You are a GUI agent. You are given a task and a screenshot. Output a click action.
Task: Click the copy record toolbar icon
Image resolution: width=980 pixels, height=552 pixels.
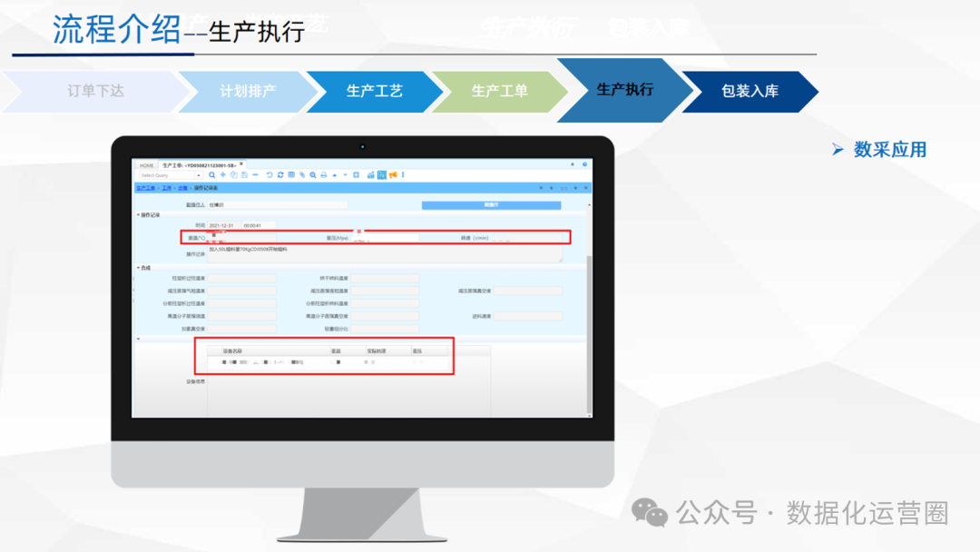tap(234, 175)
